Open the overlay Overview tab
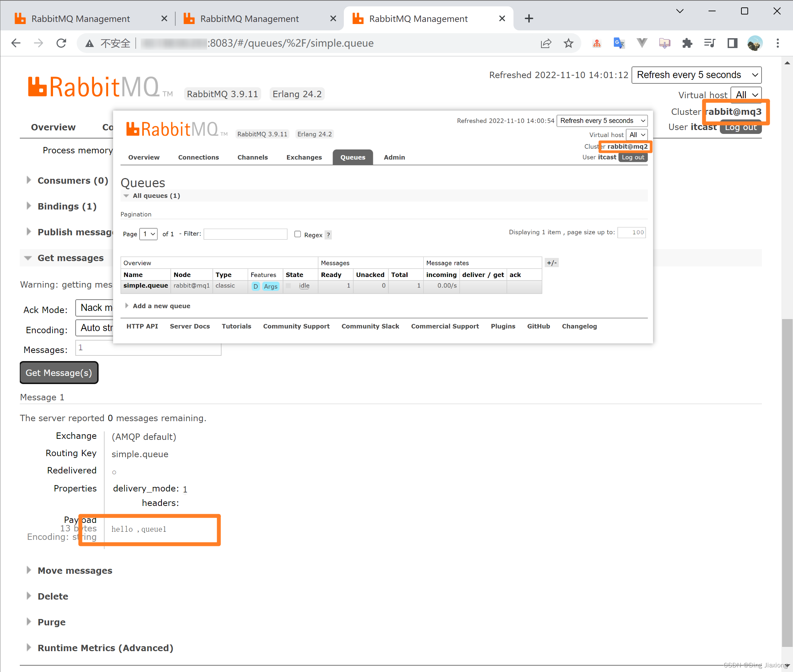Screen dimensions: 793x672 [x=144, y=157]
